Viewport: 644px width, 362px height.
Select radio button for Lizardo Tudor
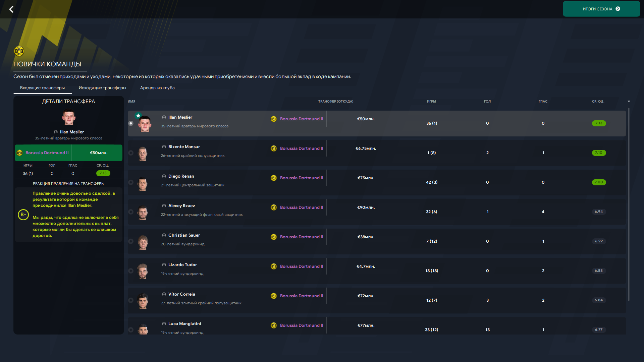click(131, 271)
